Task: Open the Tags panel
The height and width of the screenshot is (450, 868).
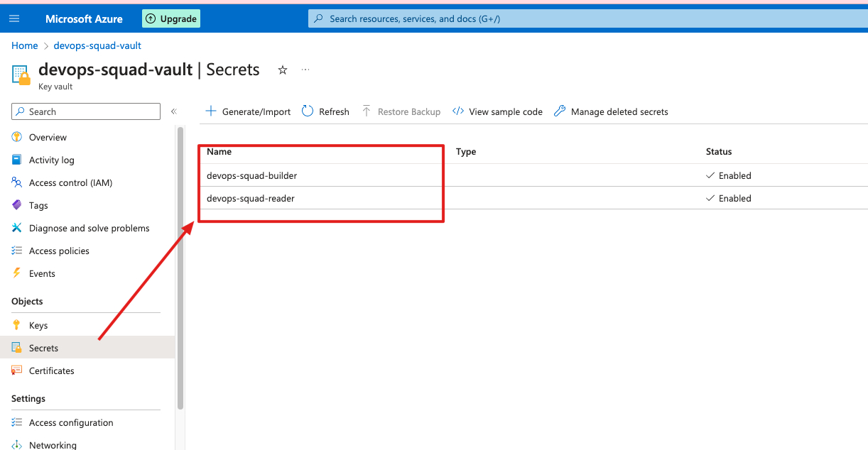Action: (37, 205)
